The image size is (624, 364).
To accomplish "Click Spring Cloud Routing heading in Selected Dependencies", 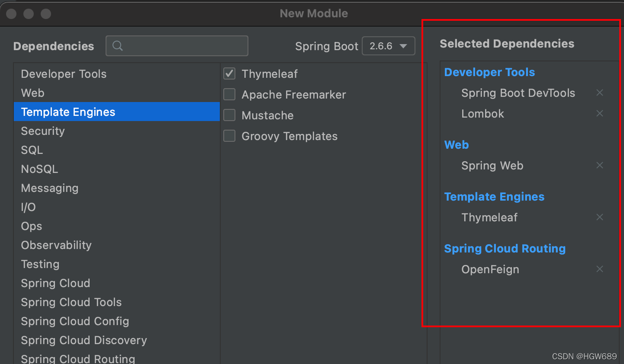I will (505, 249).
